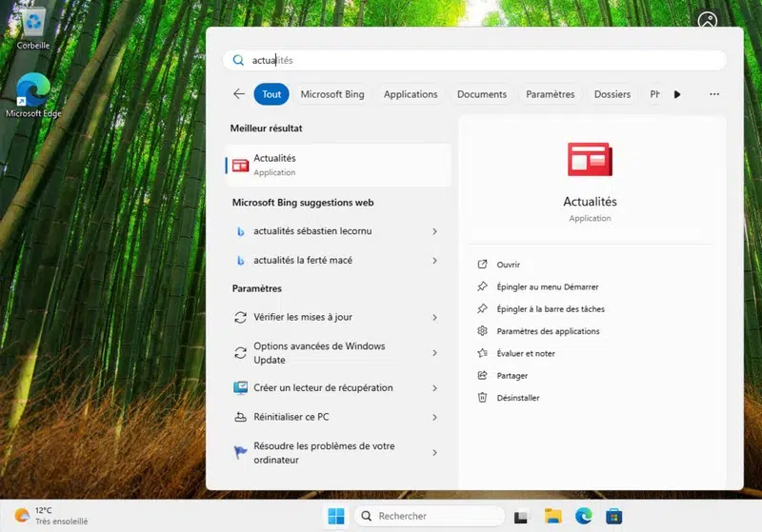Image resolution: width=762 pixels, height=532 pixels.
Task: Click the search text field with 'actualités'
Action: tap(476, 60)
